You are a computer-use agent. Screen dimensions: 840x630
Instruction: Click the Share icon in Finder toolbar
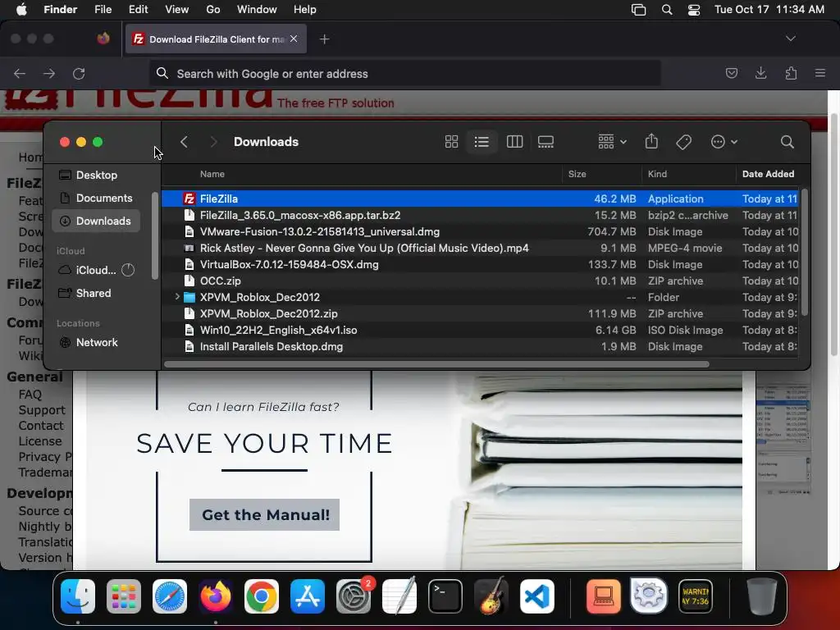pos(651,141)
